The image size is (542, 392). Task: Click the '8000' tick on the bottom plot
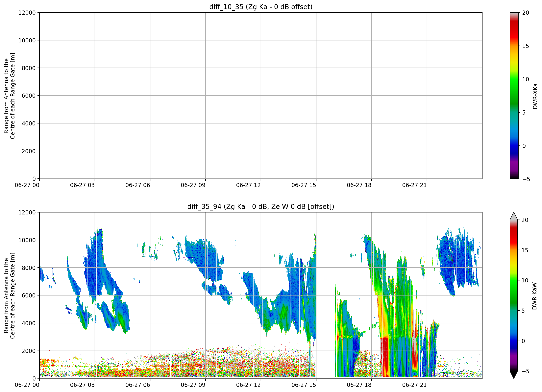(29, 268)
